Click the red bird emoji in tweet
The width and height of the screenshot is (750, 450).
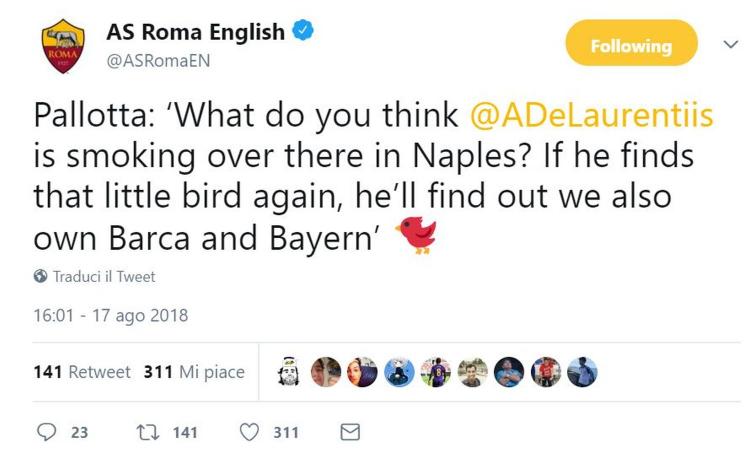click(415, 236)
